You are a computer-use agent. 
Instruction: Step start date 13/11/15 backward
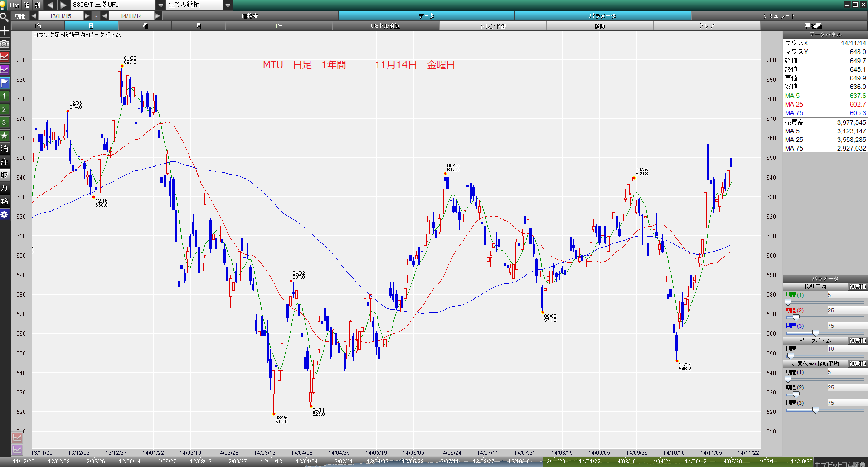click(34, 16)
